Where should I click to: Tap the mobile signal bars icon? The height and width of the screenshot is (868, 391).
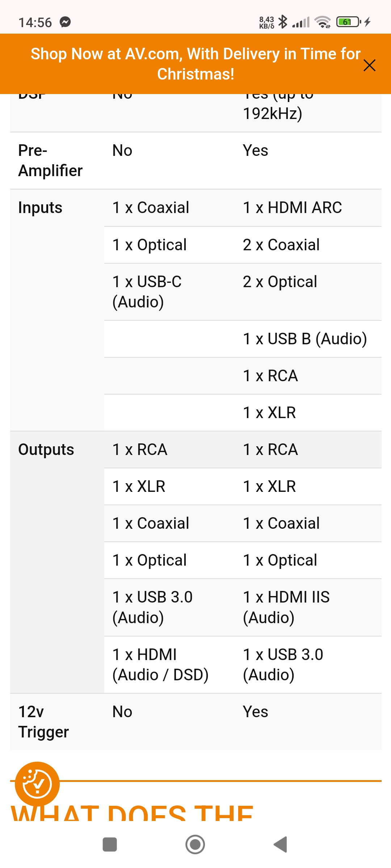(x=301, y=22)
